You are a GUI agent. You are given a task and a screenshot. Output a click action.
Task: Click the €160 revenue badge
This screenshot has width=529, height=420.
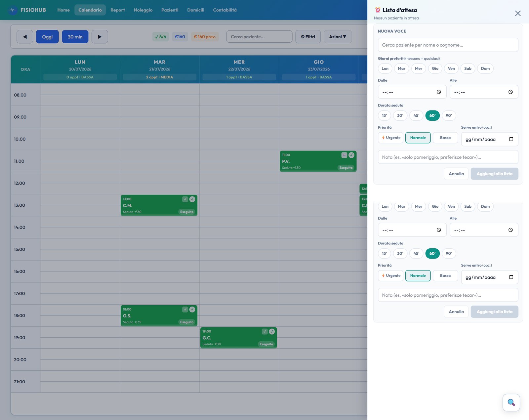click(x=180, y=37)
